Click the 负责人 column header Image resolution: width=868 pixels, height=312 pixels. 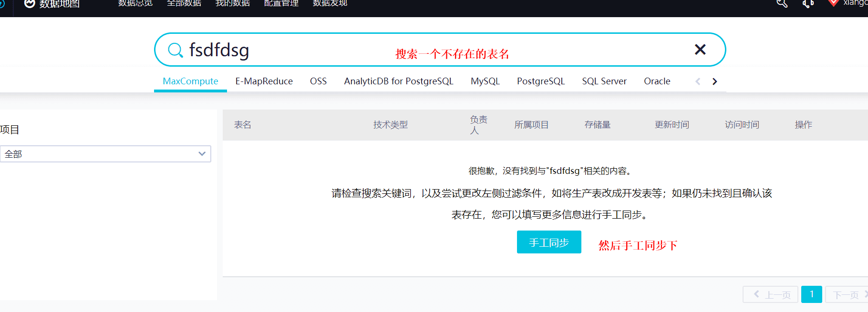tap(478, 125)
